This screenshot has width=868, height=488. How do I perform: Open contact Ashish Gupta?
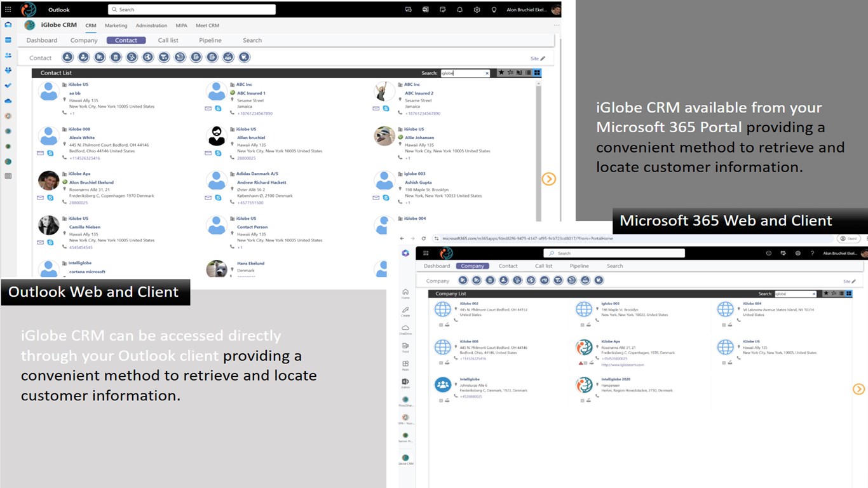pos(420,182)
